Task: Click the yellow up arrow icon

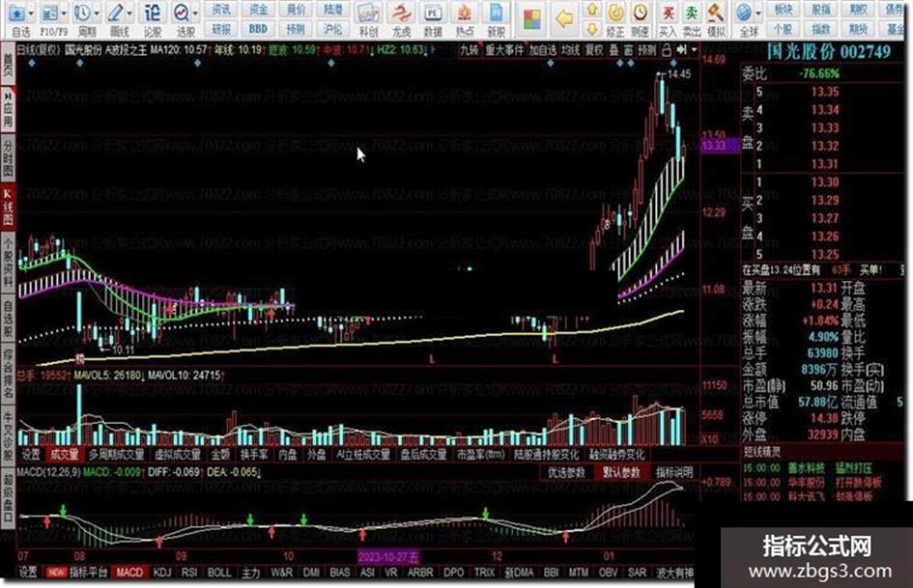Action: tap(592, 10)
